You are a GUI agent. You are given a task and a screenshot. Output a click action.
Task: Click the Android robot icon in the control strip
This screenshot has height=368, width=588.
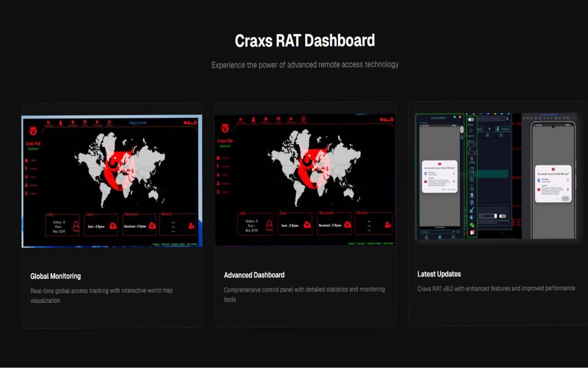[x=472, y=202]
